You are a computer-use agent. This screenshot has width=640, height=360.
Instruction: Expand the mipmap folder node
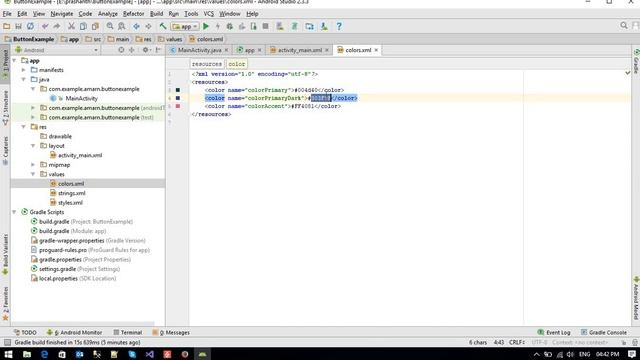(33, 165)
